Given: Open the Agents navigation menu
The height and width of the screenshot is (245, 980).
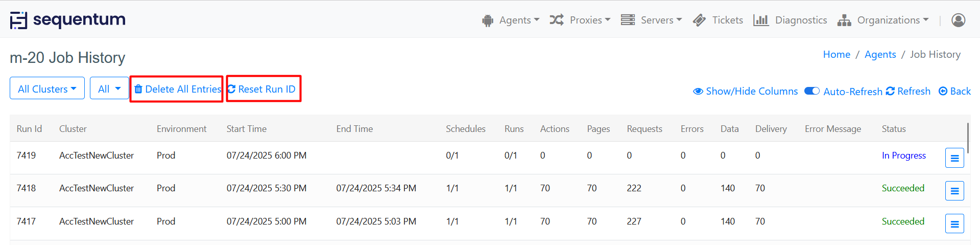Looking at the screenshot, I should tap(510, 20).
